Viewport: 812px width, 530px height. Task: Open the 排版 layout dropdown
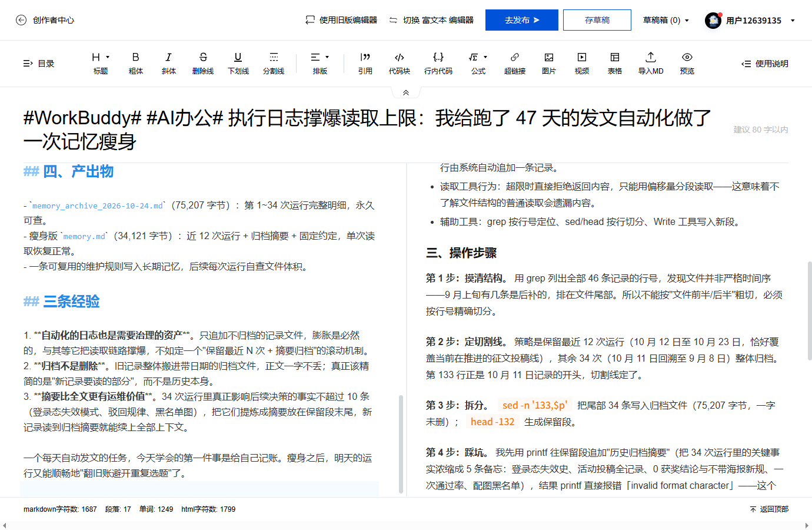[x=320, y=63]
